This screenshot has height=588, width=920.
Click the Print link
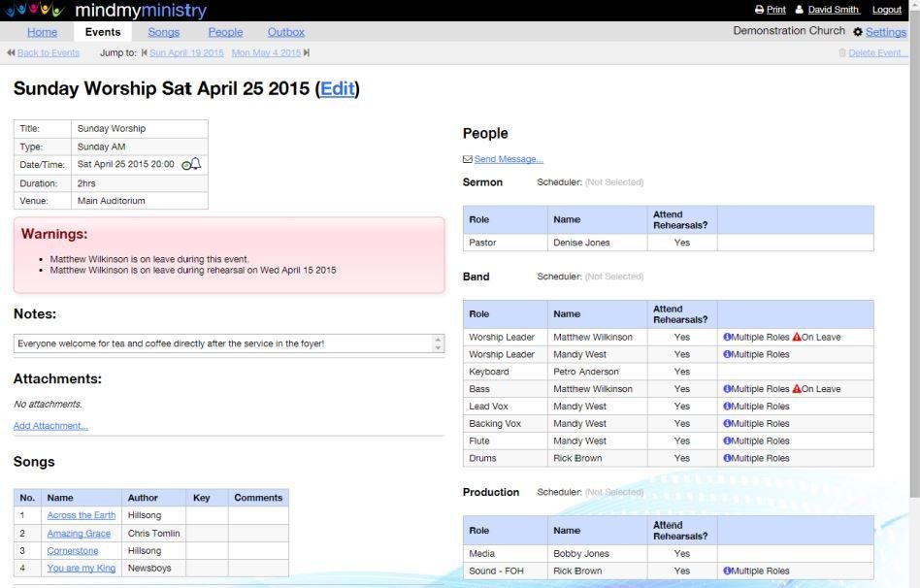[x=775, y=10]
